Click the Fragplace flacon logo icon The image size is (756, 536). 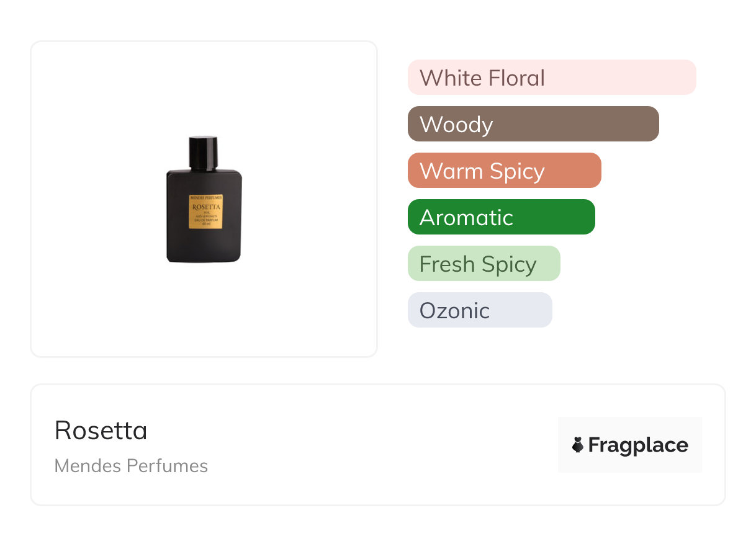click(x=578, y=445)
